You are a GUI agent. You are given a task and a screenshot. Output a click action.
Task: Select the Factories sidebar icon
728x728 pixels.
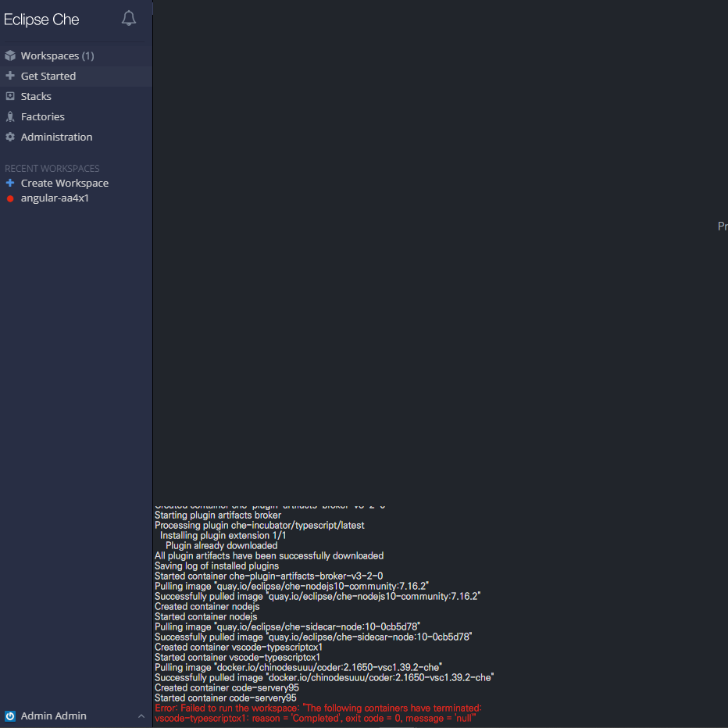click(10, 116)
